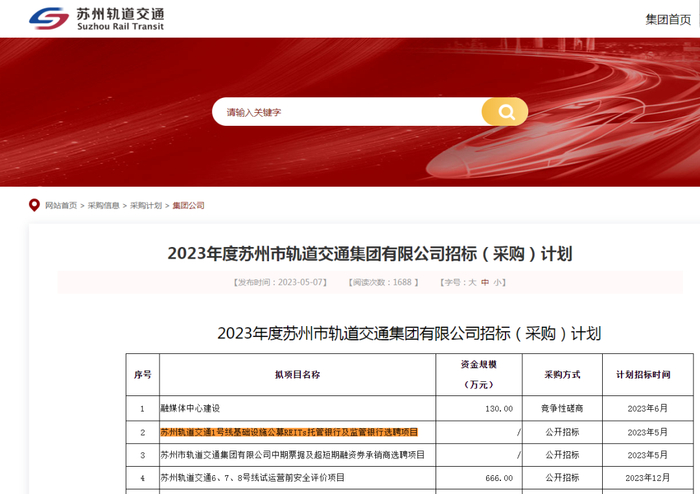Click the main page title heading above the date line
Image resolution: width=700 pixels, height=494 pixels.
click(370, 253)
